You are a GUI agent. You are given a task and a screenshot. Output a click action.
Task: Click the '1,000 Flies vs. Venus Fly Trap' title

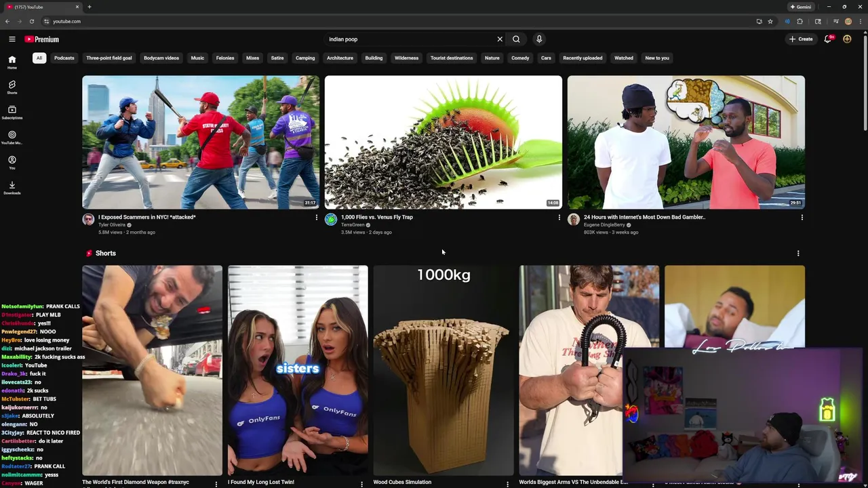click(x=377, y=218)
